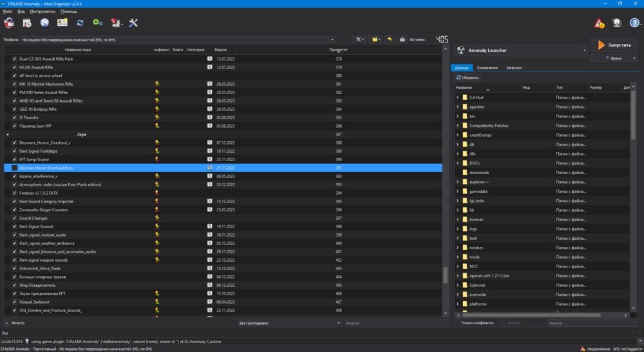
Task: Click notifications warning icon in status bar
Action: pyautogui.click(x=582, y=349)
